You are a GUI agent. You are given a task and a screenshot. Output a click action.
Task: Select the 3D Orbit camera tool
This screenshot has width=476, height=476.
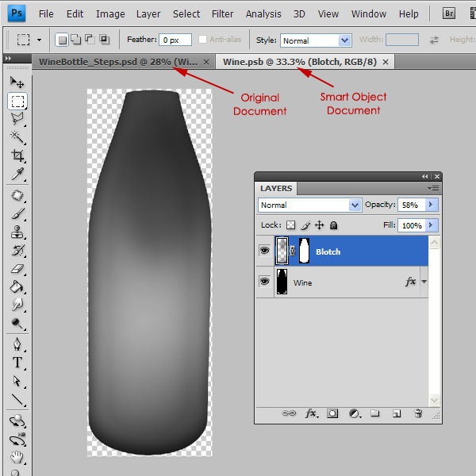pos(17,440)
